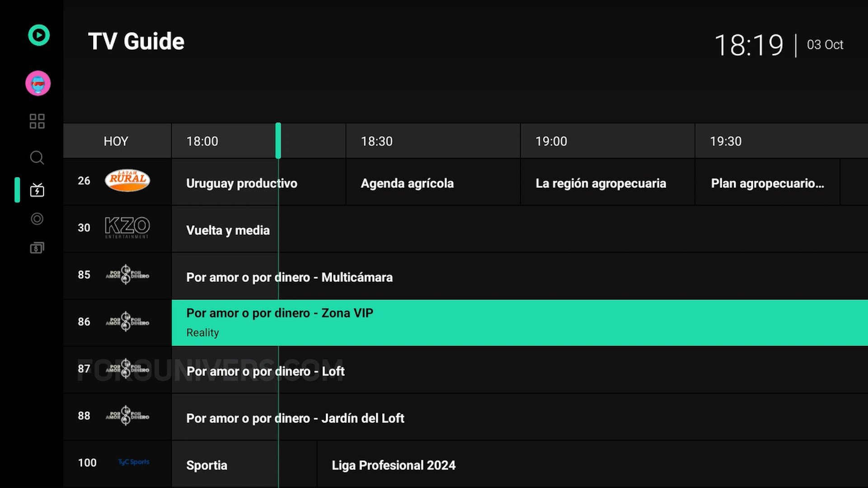The image size is (868, 488).
Task: Select the Latam Rural channel logo
Action: pyautogui.click(x=127, y=181)
